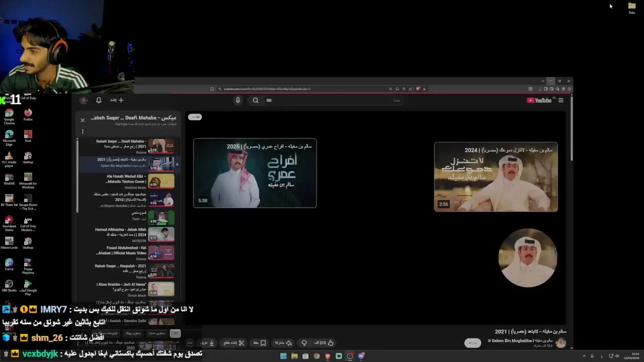Play Abas Ibrahim Jarh Al Hawa playlist item
The height and width of the screenshot is (362, 644).
coord(128,289)
